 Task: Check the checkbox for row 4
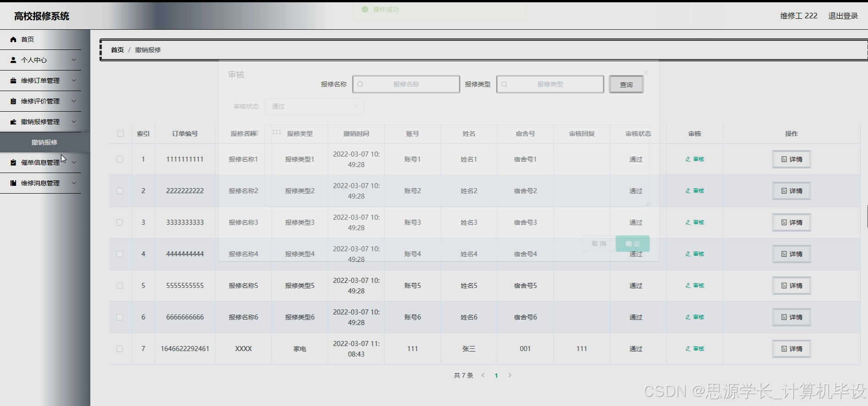[x=120, y=254]
